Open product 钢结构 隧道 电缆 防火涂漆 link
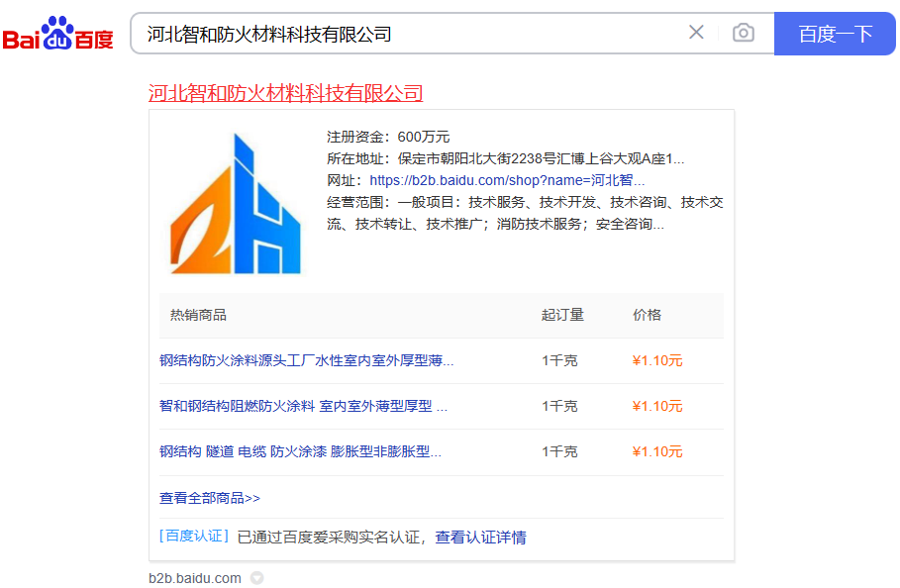The image size is (900, 588). (x=300, y=451)
